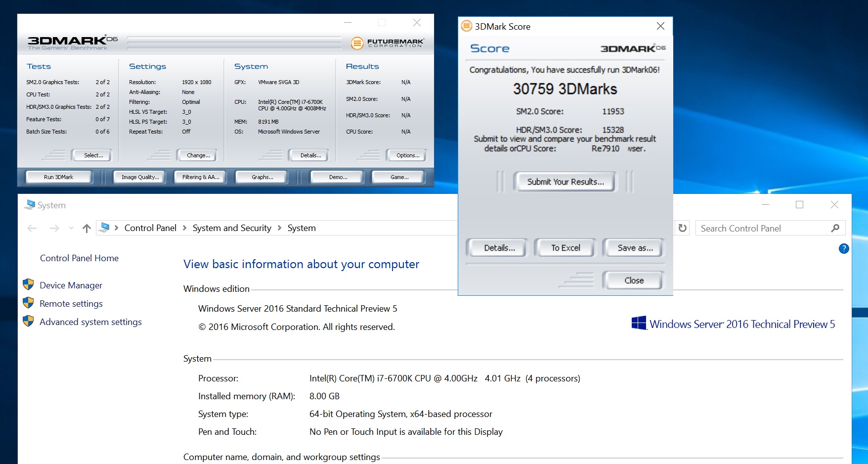Click the computer icon in the address bar
The image size is (868, 464).
click(104, 228)
